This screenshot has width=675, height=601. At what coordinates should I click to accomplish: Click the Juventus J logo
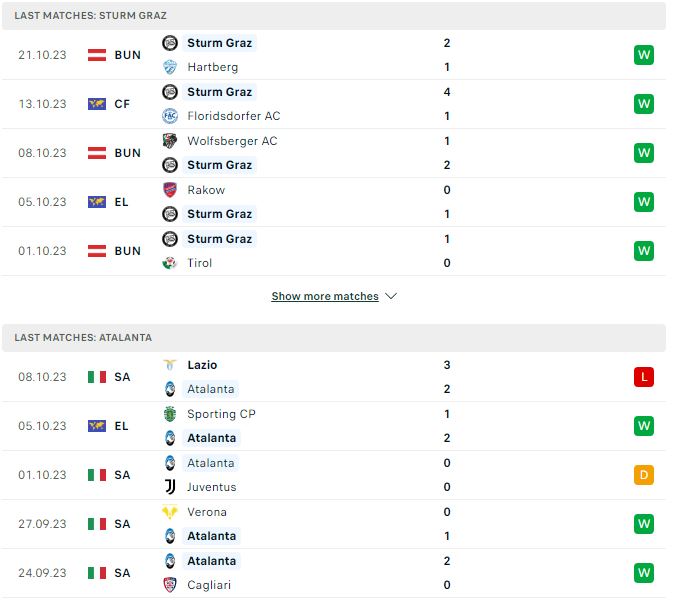click(170, 487)
